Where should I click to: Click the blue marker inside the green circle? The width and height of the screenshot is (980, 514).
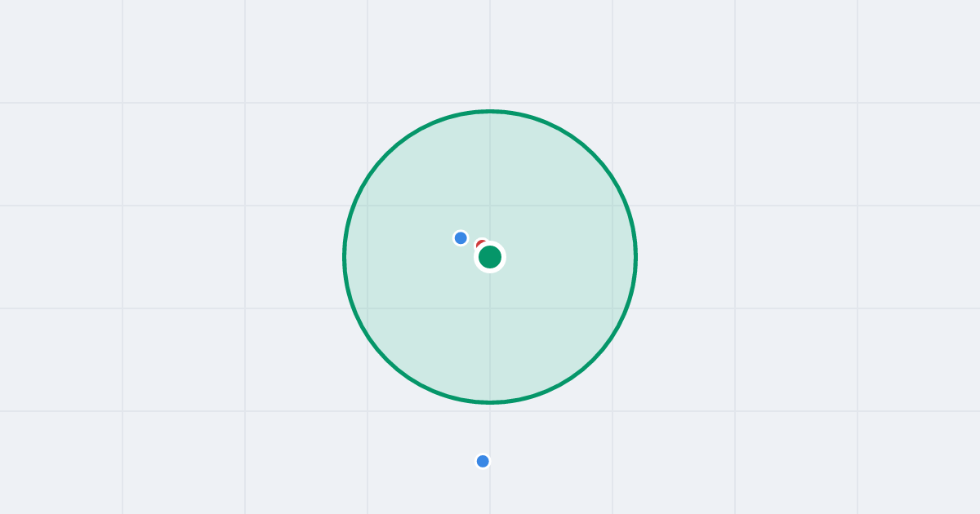(461, 238)
